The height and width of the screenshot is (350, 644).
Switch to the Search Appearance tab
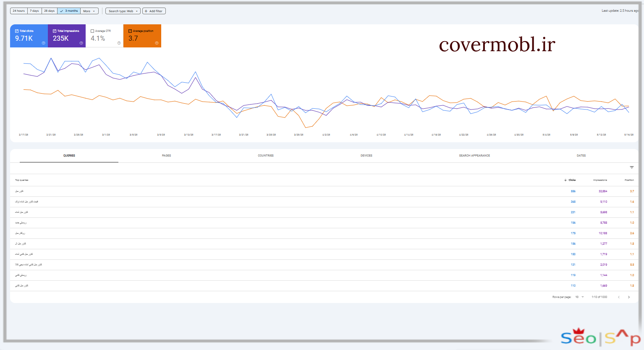click(474, 156)
